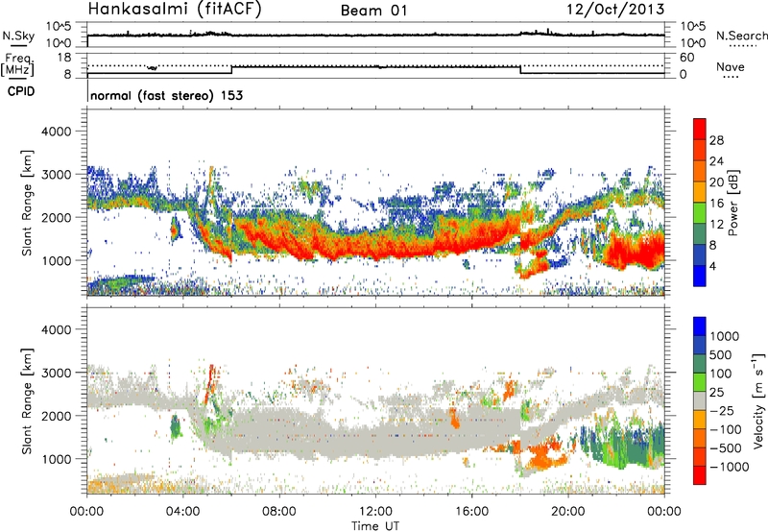Click the '28' tick on Power colorbar

pos(716,140)
